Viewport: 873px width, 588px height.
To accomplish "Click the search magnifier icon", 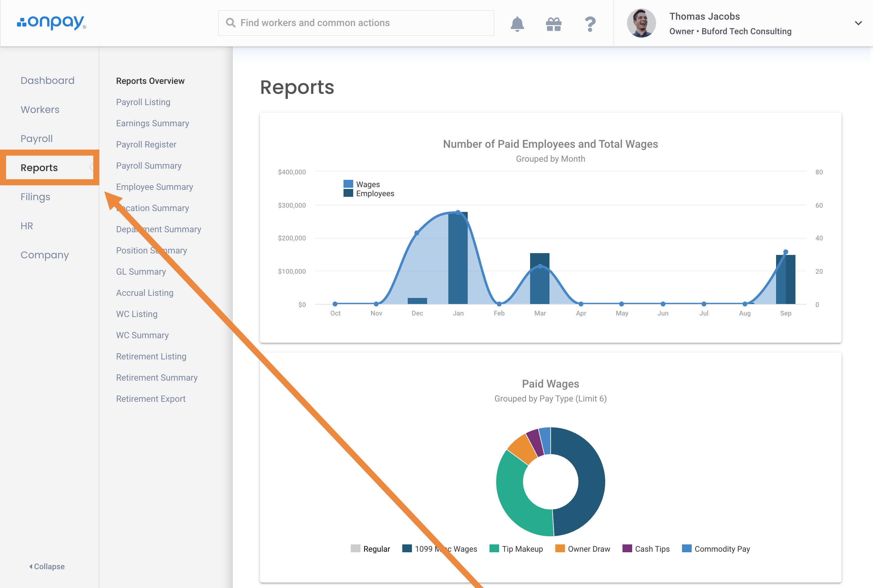I will (230, 23).
